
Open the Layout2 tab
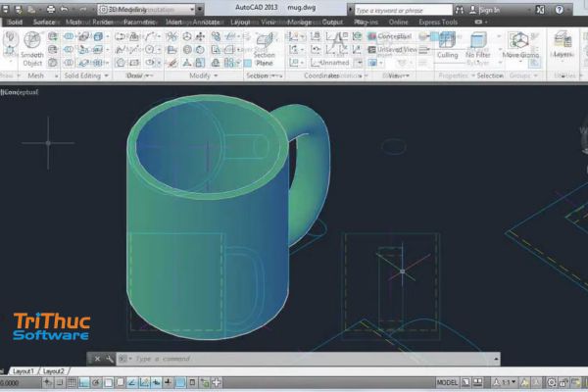[53, 371]
